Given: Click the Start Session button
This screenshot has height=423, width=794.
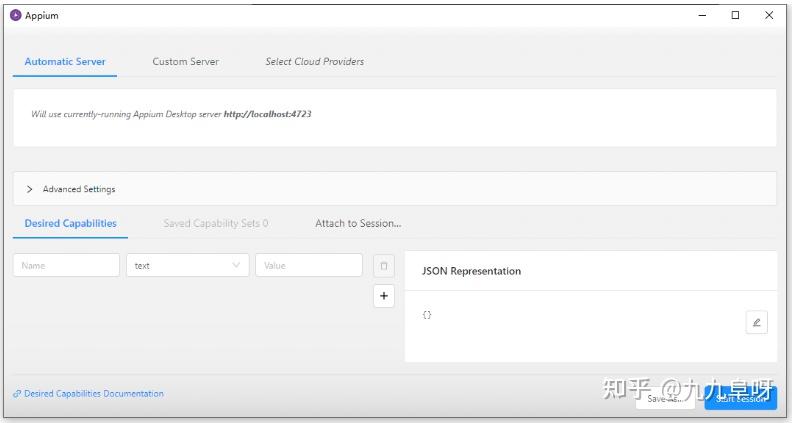Looking at the screenshot, I should pos(740,398).
